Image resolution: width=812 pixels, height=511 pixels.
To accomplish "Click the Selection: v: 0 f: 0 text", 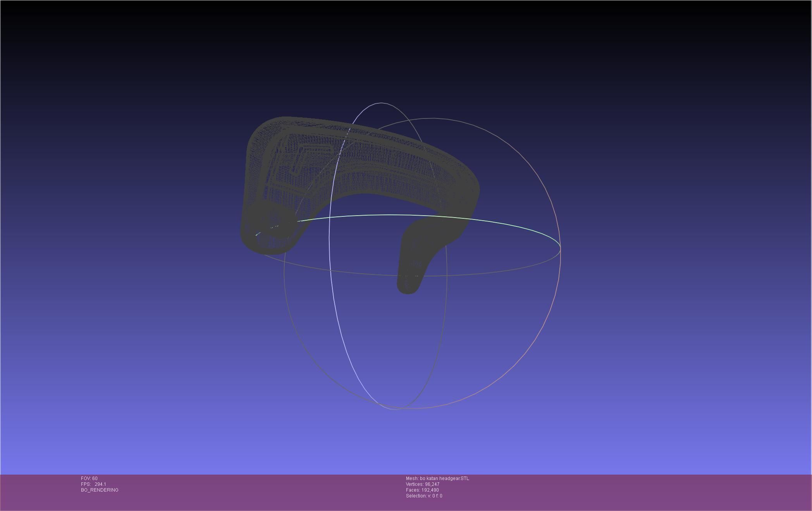I will (x=424, y=496).
